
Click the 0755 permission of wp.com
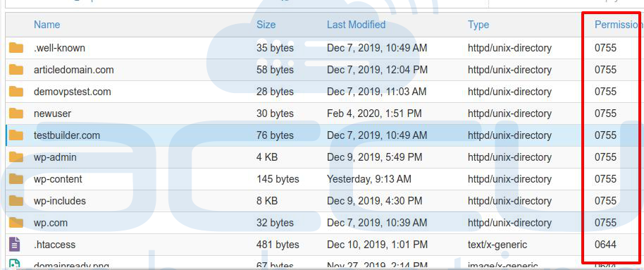coord(605,223)
